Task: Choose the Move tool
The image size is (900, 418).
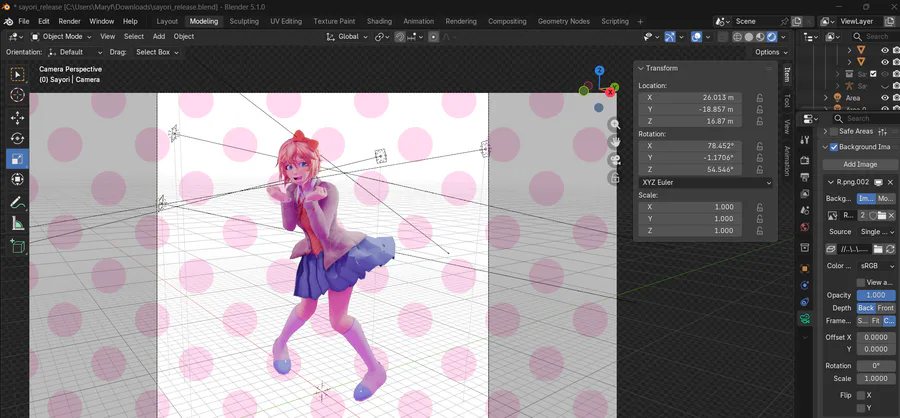Action: (x=17, y=118)
